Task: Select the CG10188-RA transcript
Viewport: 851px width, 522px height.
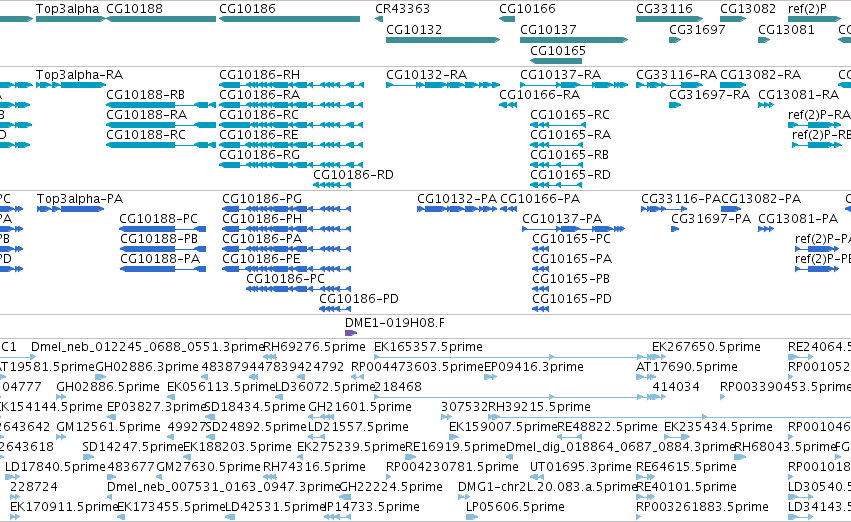Action: 161,125
